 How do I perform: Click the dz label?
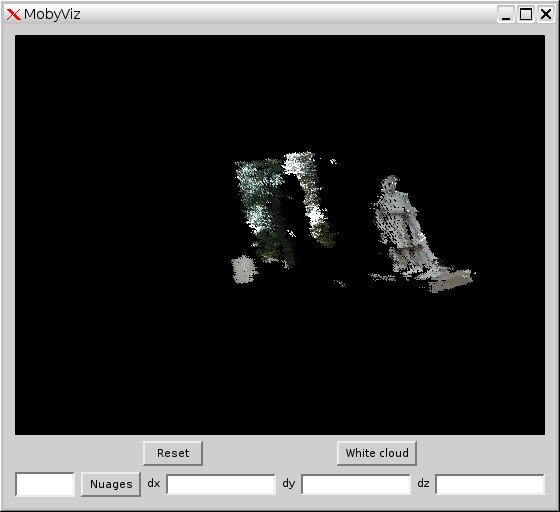tap(423, 483)
